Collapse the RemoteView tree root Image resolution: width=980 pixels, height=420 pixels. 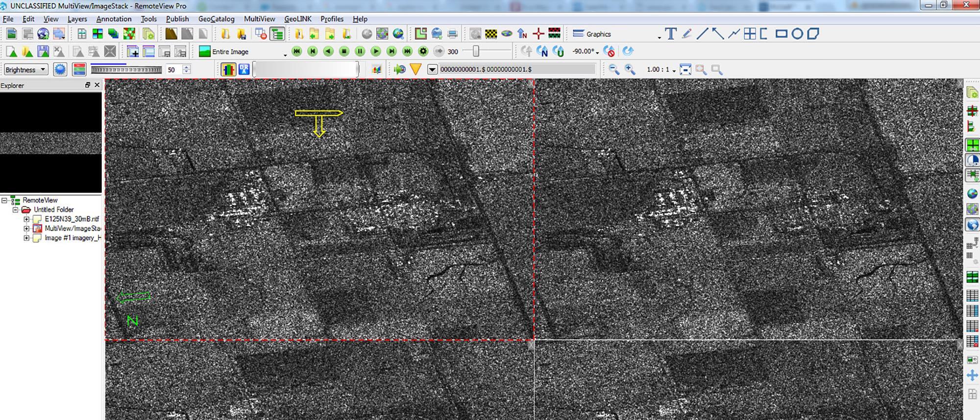pos(4,200)
